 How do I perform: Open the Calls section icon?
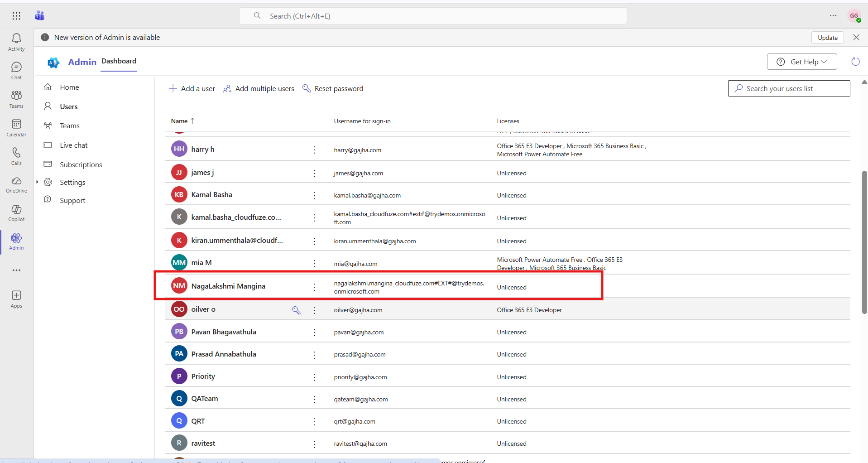16,155
